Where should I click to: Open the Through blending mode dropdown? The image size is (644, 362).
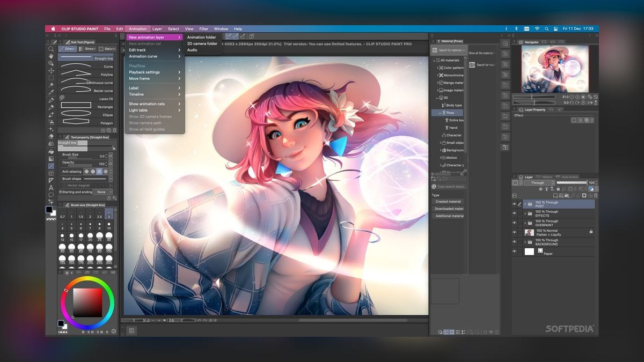point(539,183)
